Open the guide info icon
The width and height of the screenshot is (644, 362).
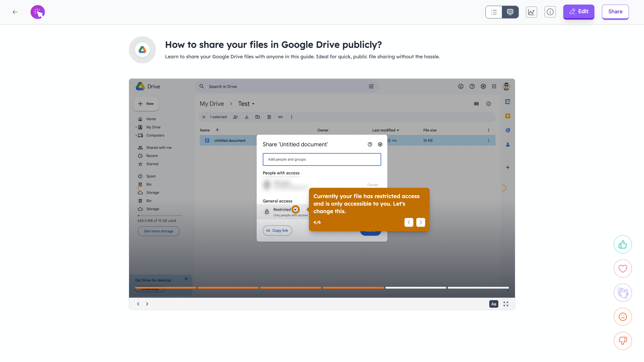[550, 12]
